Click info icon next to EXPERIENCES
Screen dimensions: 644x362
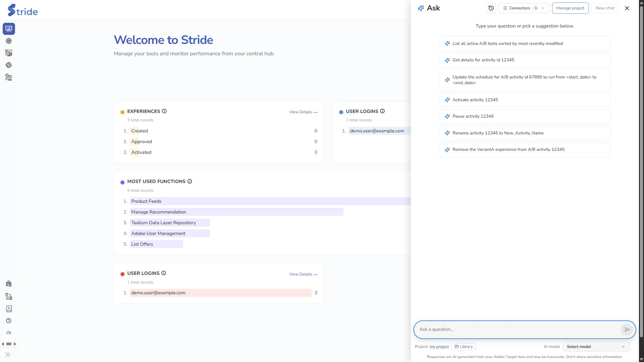(164, 111)
